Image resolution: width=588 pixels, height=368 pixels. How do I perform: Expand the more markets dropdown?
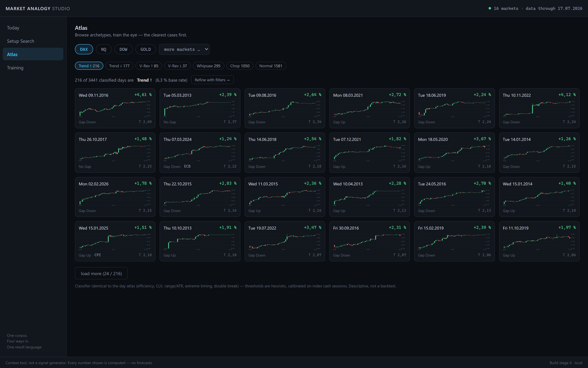coord(184,49)
